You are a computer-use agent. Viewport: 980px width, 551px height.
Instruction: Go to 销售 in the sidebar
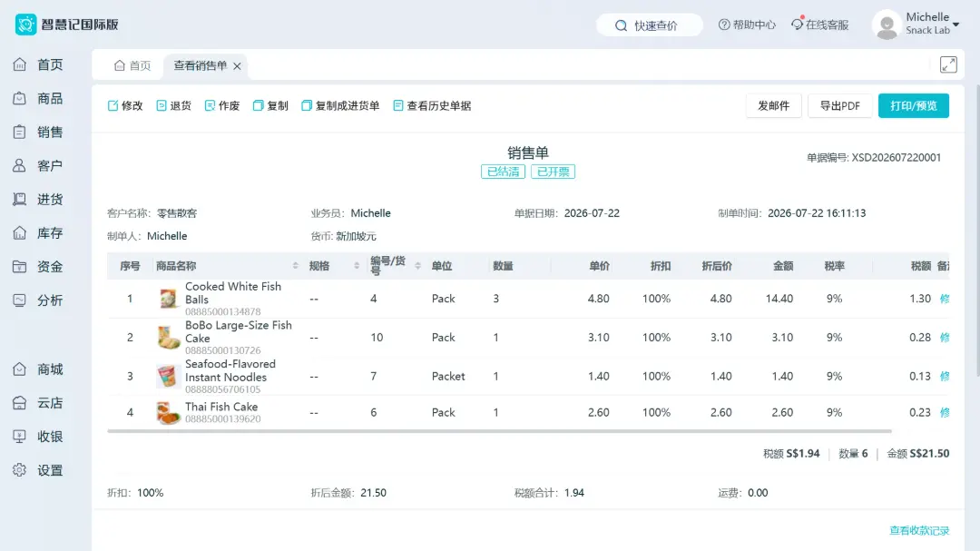pyautogui.click(x=37, y=132)
